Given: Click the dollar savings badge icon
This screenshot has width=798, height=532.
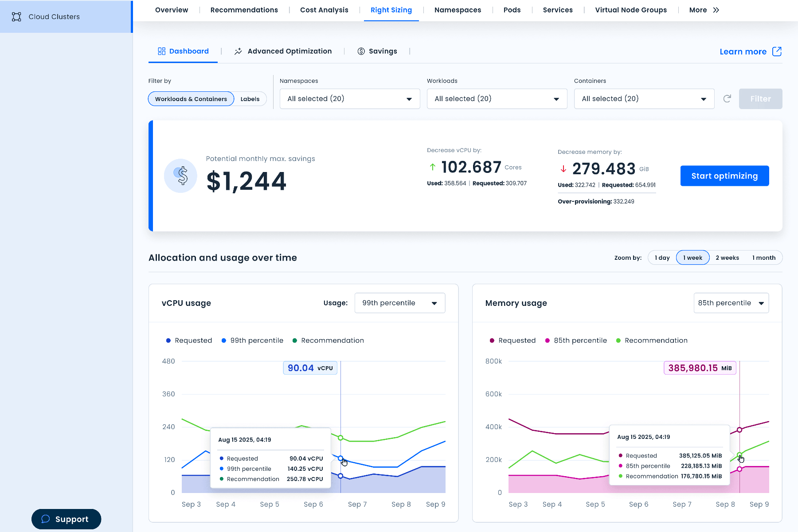Looking at the screenshot, I should point(180,176).
